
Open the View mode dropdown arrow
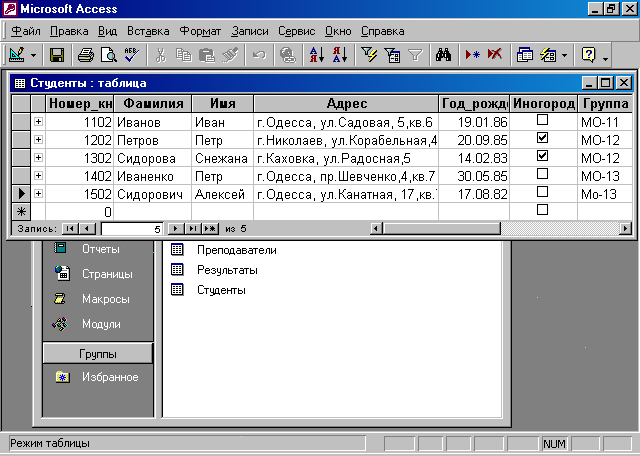coord(33,56)
